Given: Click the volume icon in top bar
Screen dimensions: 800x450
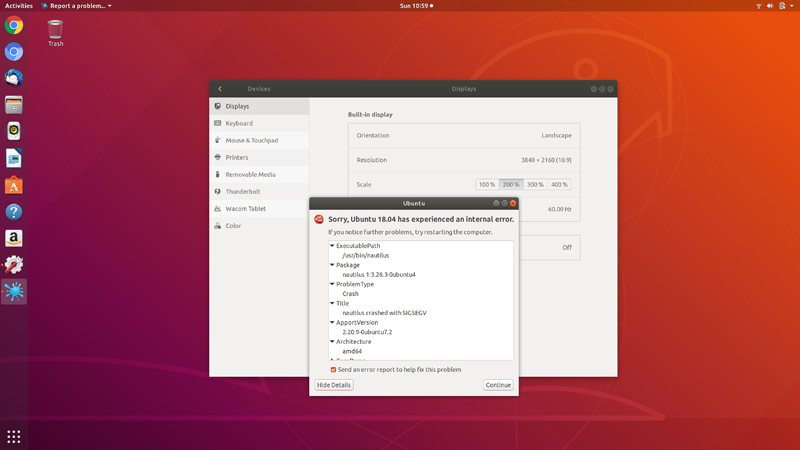Looking at the screenshot, I should (x=770, y=6).
